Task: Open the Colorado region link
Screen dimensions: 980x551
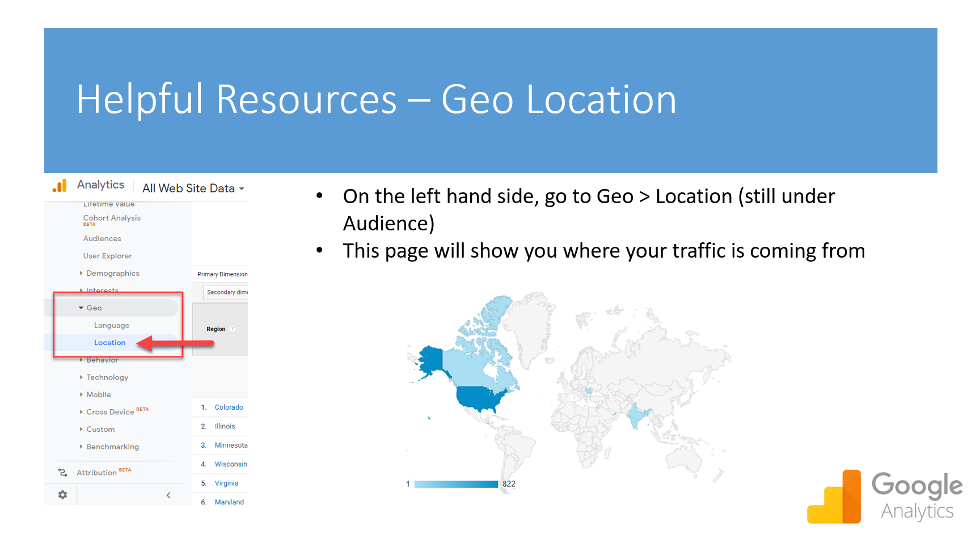Action: click(x=229, y=407)
